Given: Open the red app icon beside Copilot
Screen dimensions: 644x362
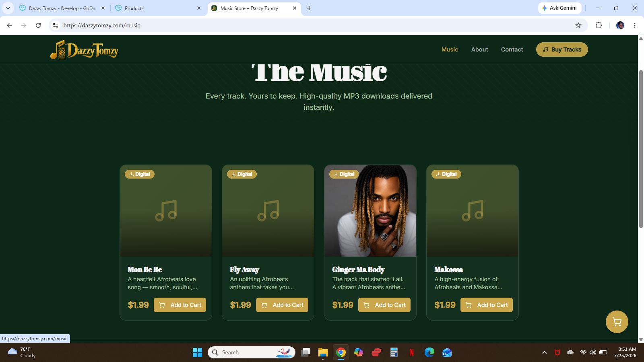Looking at the screenshot, I should 376,352.
